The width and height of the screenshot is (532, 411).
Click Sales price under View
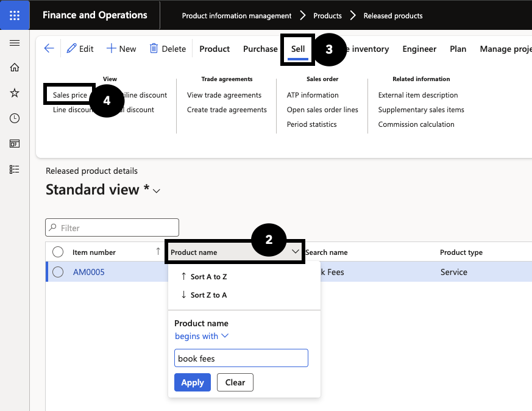(70, 95)
